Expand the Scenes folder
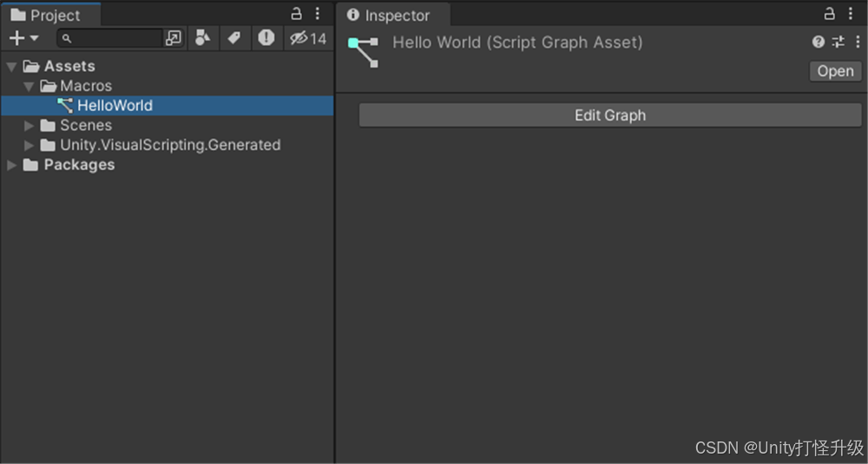 (29, 126)
